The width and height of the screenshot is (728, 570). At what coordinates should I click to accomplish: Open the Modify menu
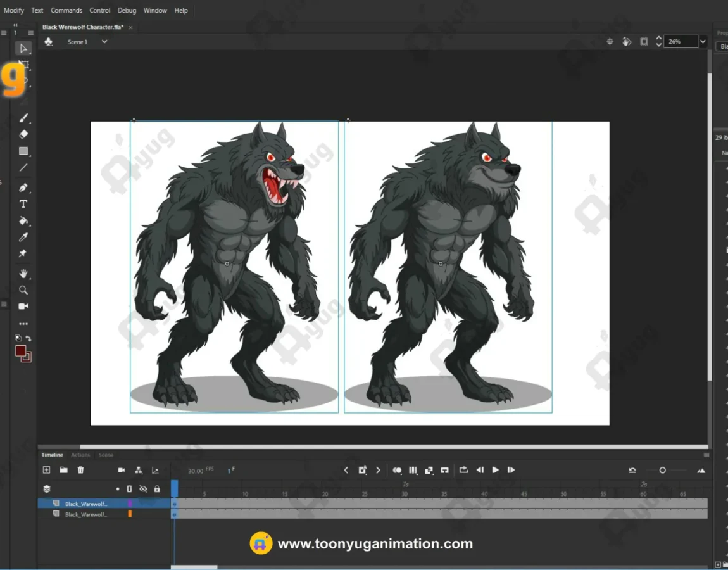[14, 11]
